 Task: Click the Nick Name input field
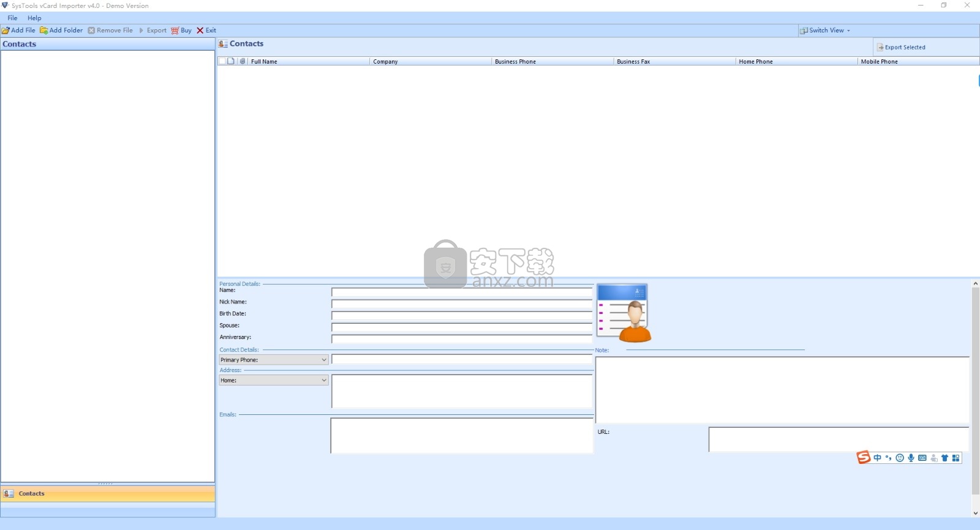point(462,304)
